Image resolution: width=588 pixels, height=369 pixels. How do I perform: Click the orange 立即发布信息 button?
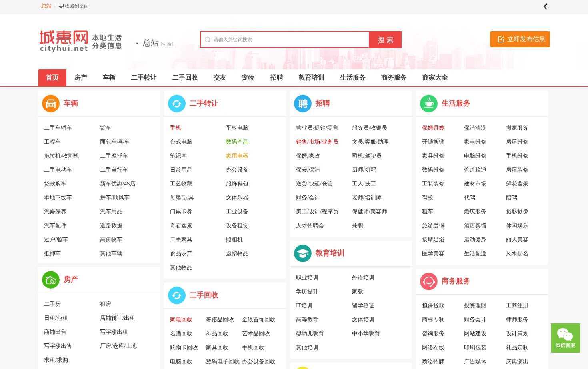[520, 39]
